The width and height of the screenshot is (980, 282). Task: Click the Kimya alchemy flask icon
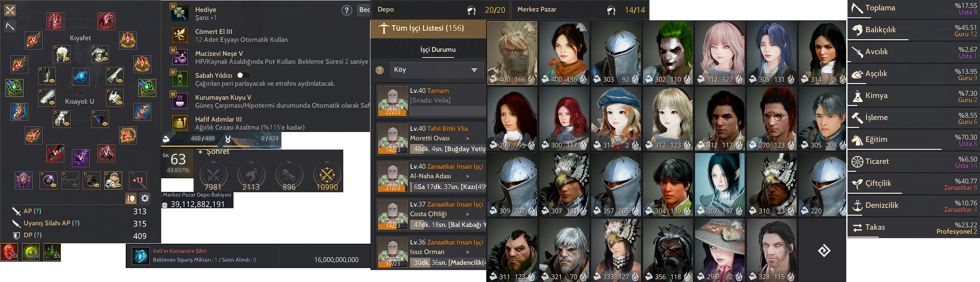click(857, 96)
